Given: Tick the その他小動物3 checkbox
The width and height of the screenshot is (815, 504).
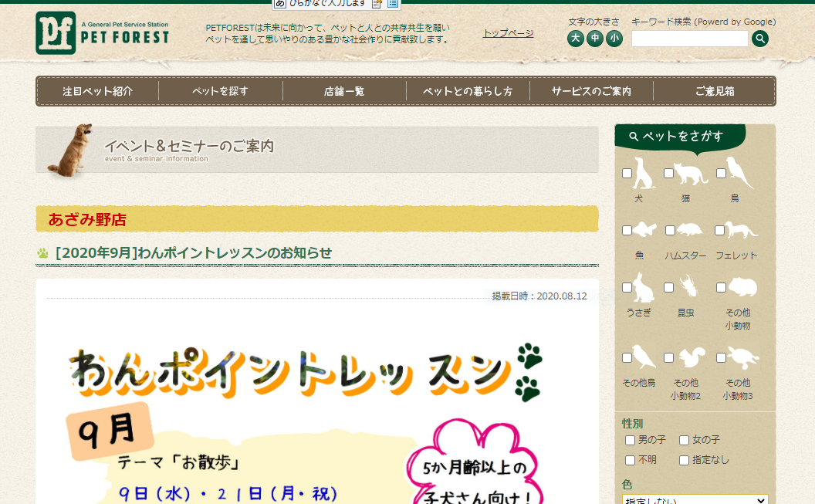Looking at the screenshot, I should coord(721,357).
